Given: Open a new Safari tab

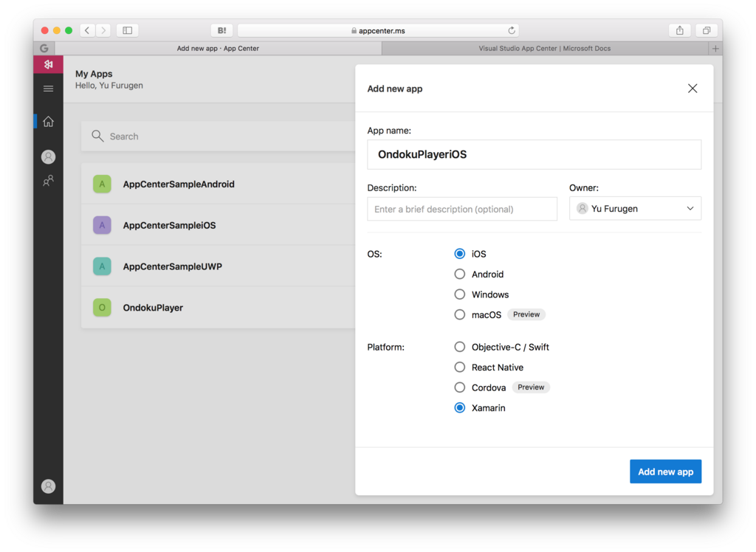Looking at the screenshot, I should click(715, 48).
